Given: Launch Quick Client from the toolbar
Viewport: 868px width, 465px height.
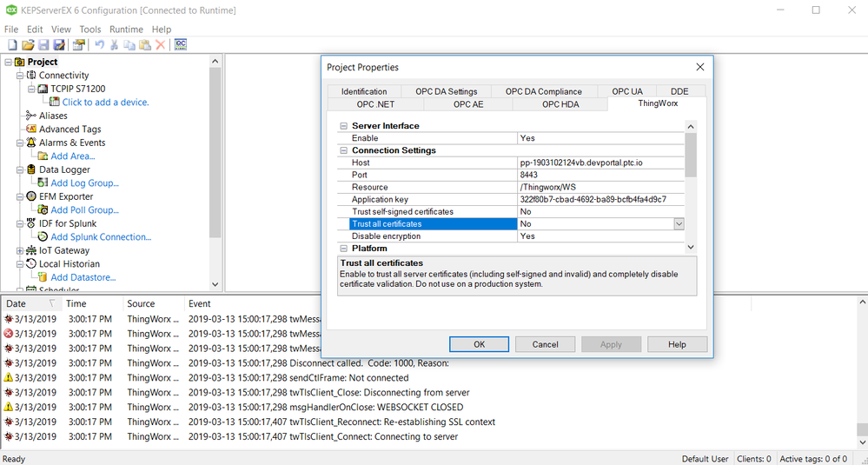Looking at the screenshot, I should [181, 45].
